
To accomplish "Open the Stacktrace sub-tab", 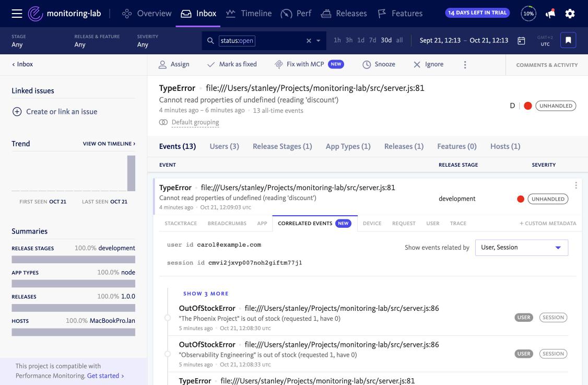I will coord(181,223).
